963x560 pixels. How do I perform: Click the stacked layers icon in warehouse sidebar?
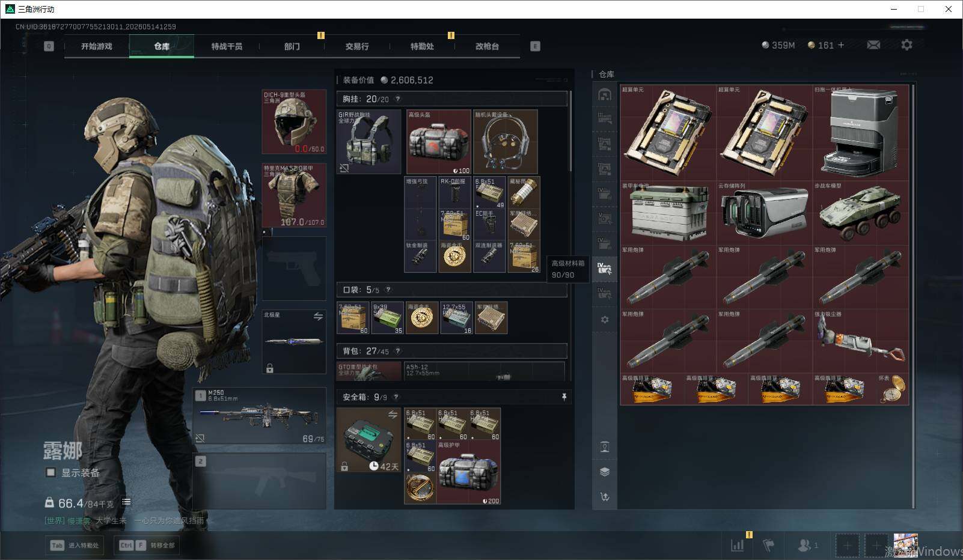click(x=605, y=472)
